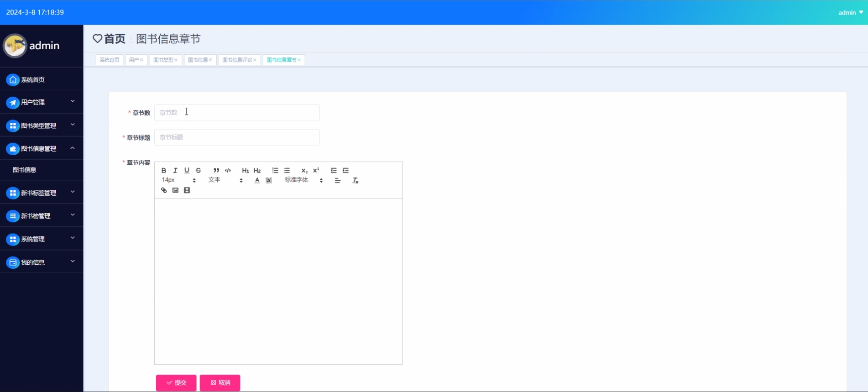This screenshot has height=392, width=868.
Task: Apply subscript formatting
Action: 304,170
